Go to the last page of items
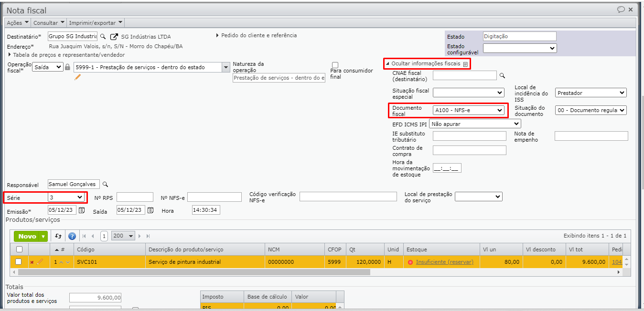The height and width of the screenshot is (311, 644). click(x=148, y=236)
